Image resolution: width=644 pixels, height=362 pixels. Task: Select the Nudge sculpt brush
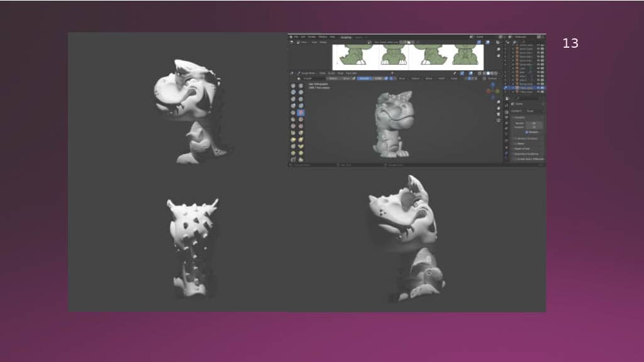293,153
